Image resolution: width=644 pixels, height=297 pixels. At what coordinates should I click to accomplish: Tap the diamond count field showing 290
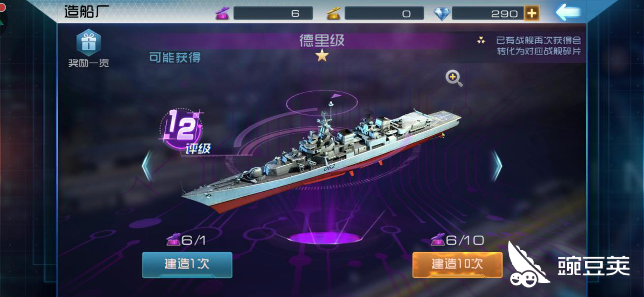click(487, 13)
